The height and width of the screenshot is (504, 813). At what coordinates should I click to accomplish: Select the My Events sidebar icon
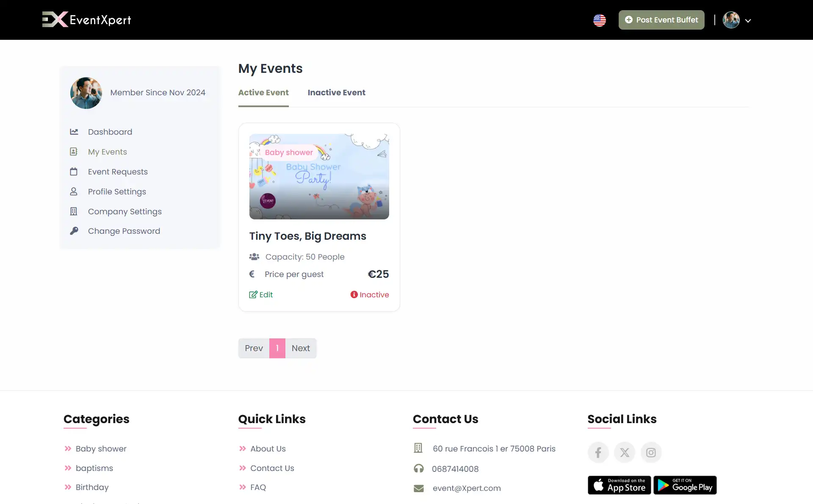(74, 152)
